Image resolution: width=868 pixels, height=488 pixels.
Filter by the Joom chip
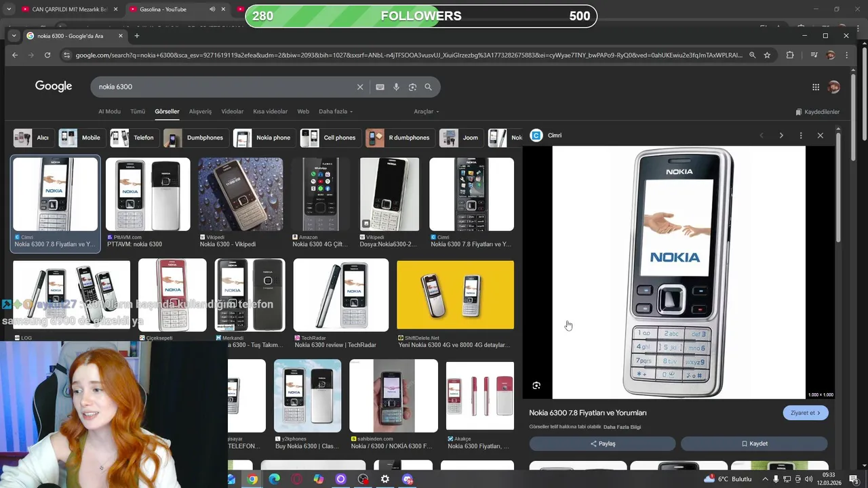coord(461,138)
